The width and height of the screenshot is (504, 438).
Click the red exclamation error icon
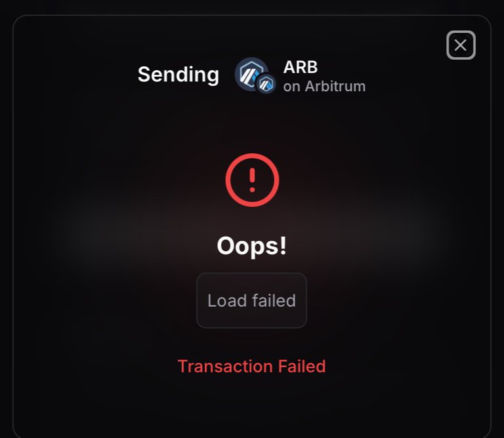252,180
